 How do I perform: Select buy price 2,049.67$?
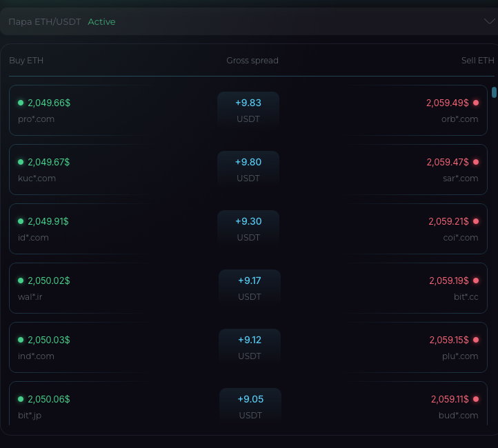(x=48, y=162)
